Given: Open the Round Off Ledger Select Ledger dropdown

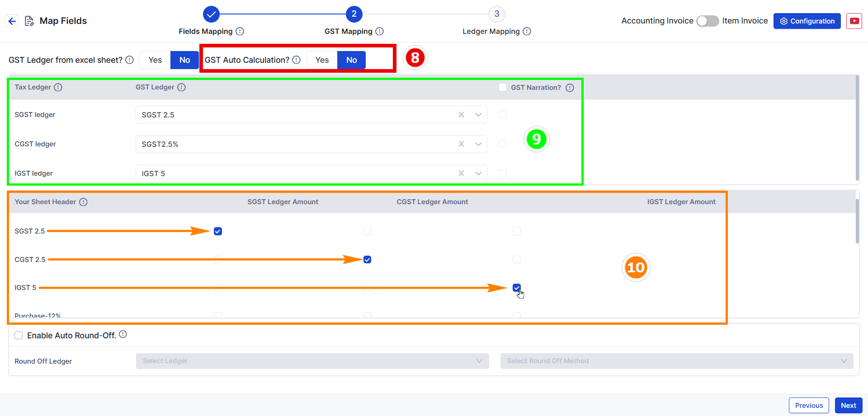Looking at the screenshot, I should tap(312, 361).
